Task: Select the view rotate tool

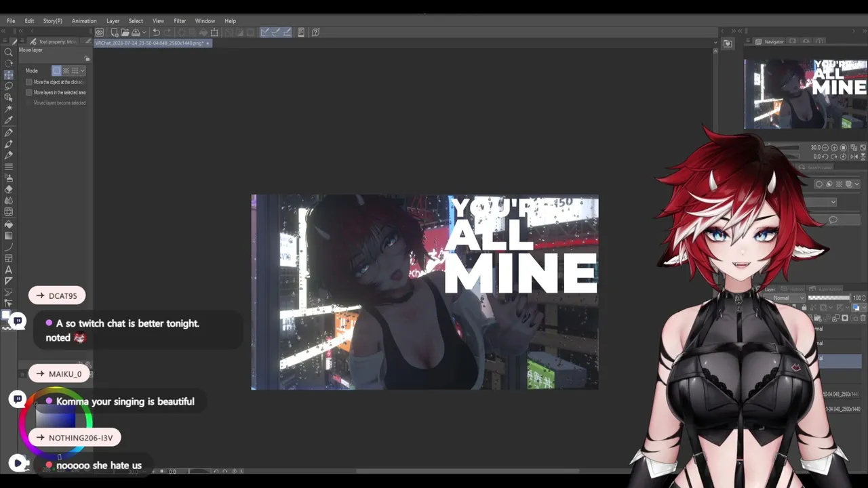Action: 9,64
